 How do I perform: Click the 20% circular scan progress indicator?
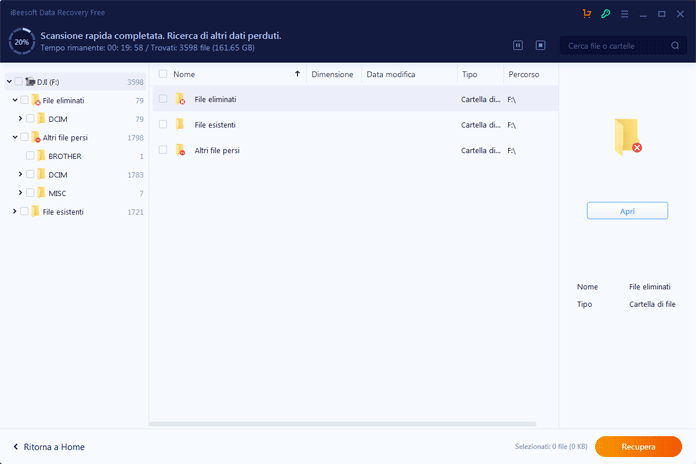pos(20,41)
